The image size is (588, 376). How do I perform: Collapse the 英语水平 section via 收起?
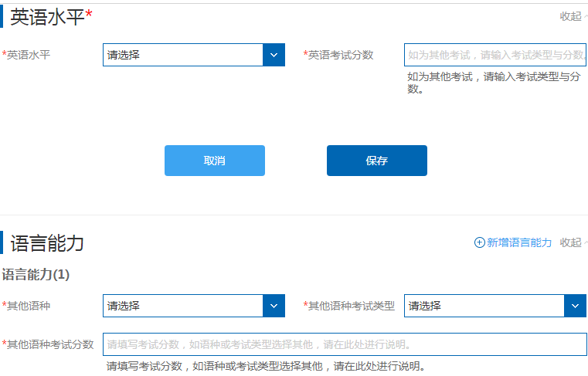pyautogui.click(x=573, y=16)
